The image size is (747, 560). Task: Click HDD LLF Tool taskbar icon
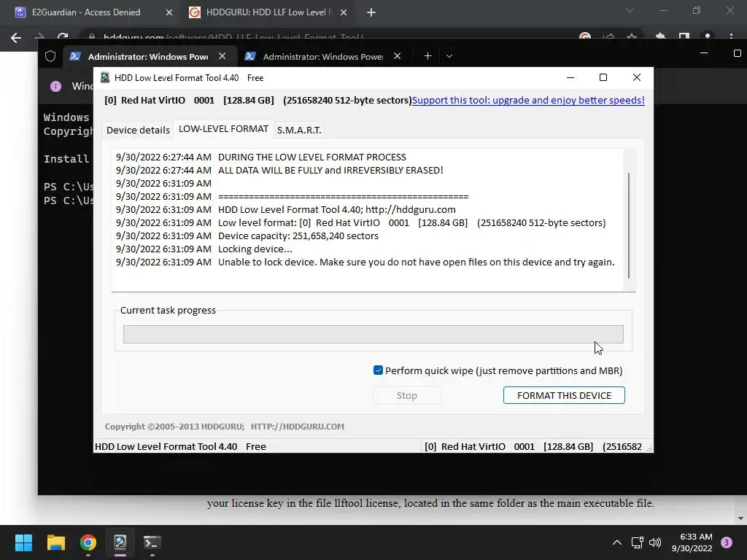coord(120,542)
